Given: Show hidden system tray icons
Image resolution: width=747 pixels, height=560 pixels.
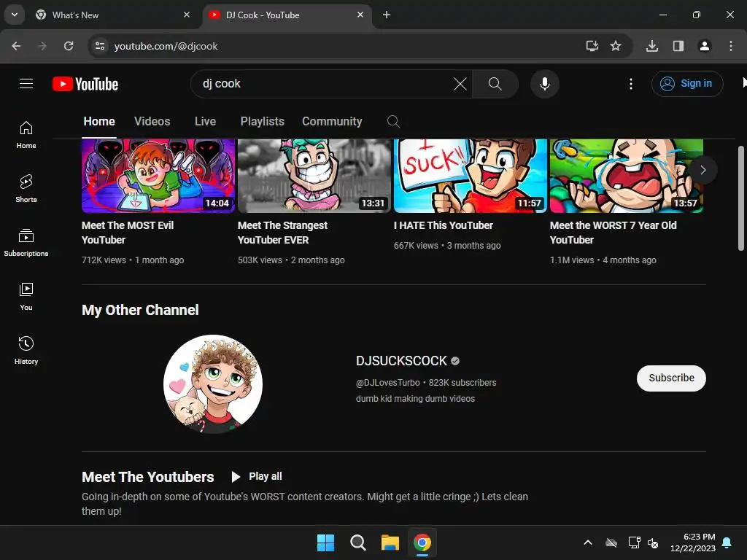Looking at the screenshot, I should pos(588,542).
